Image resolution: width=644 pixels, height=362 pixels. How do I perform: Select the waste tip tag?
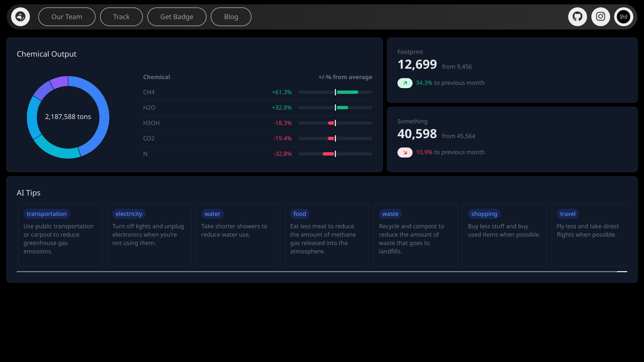(390, 214)
